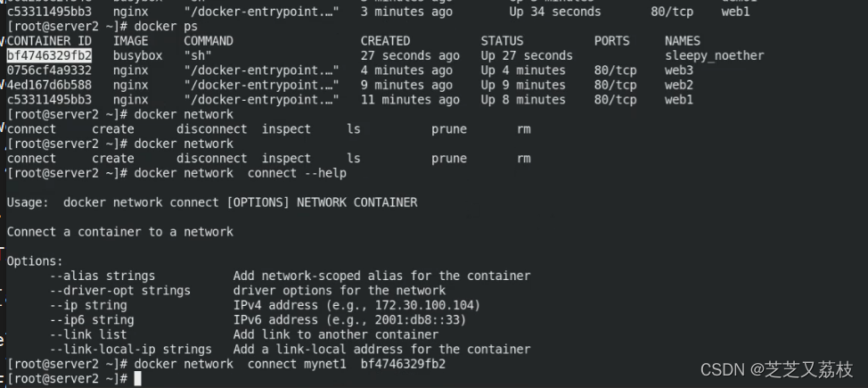Click the sleepy_noether container name

pos(715,55)
